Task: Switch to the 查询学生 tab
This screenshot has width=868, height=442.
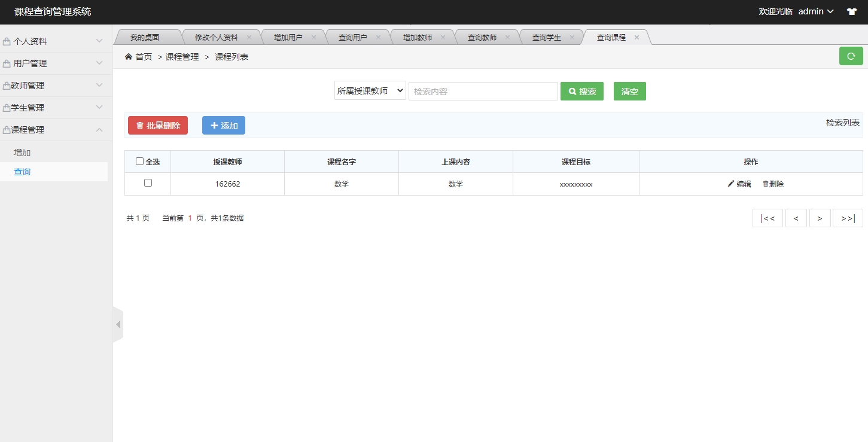Action: [x=548, y=36]
